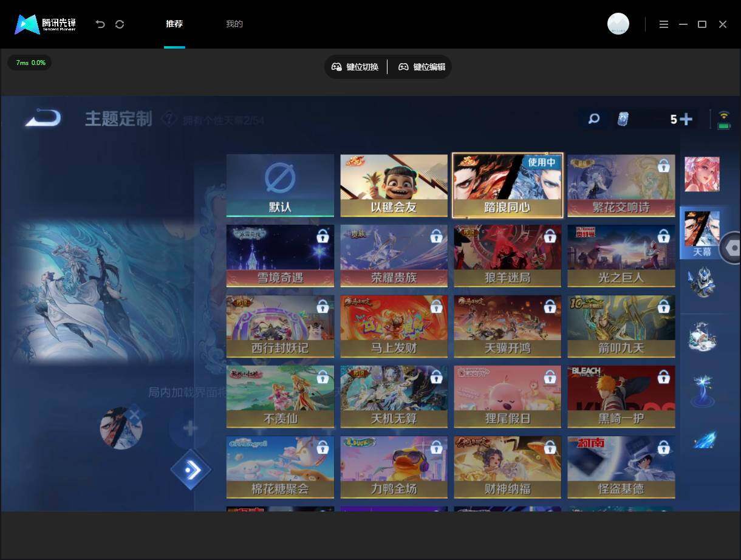Click the lock icon on 光之巨人
The height and width of the screenshot is (560, 741).
coord(663,236)
